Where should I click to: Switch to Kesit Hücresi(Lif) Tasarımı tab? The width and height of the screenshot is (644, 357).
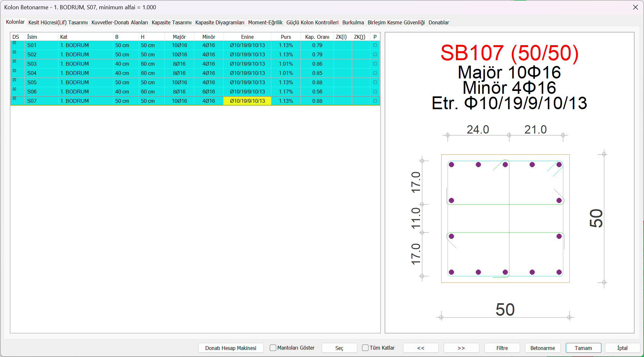pyautogui.click(x=58, y=22)
